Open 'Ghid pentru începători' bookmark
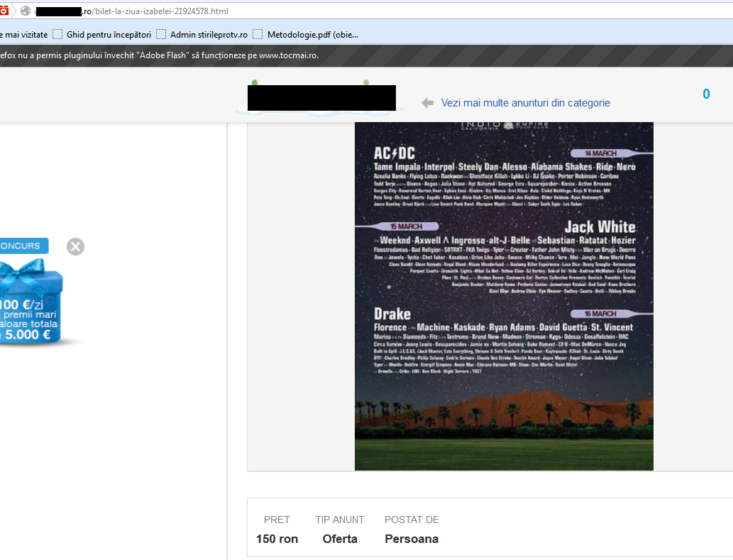This screenshot has height=560, width=733. pos(109,34)
